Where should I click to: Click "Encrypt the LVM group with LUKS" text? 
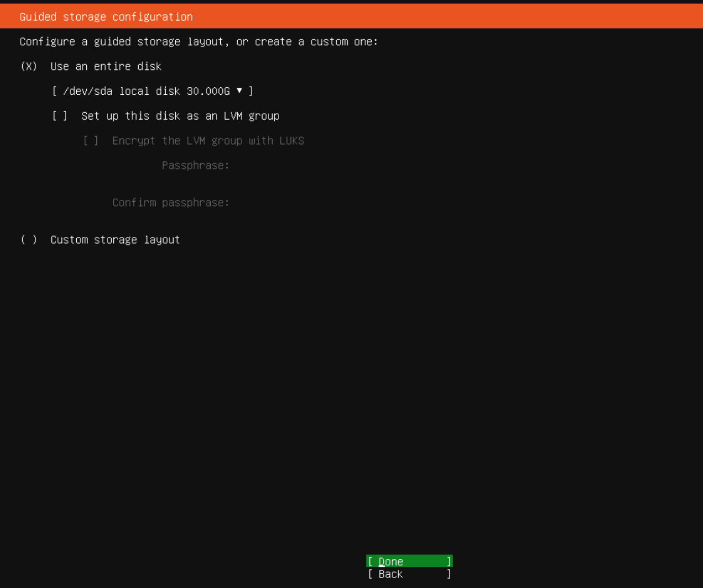(208, 141)
